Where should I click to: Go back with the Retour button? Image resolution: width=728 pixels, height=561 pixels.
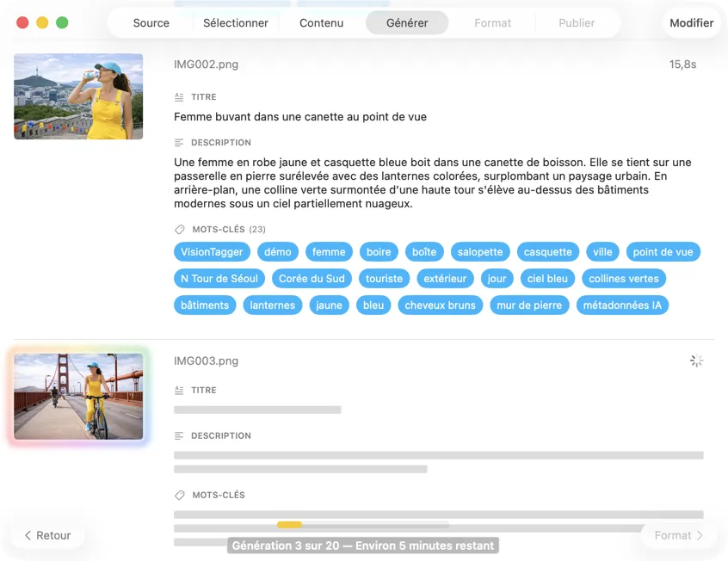(47, 535)
